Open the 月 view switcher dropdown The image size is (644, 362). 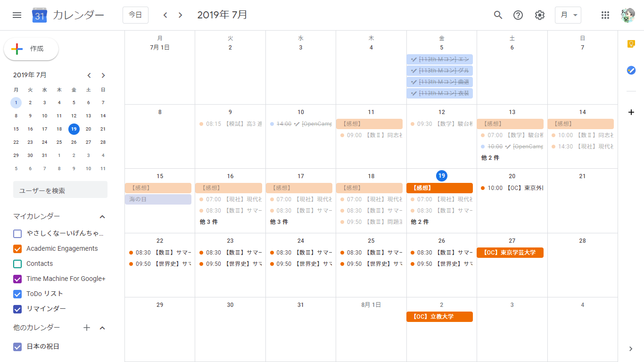[x=568, y=15]
